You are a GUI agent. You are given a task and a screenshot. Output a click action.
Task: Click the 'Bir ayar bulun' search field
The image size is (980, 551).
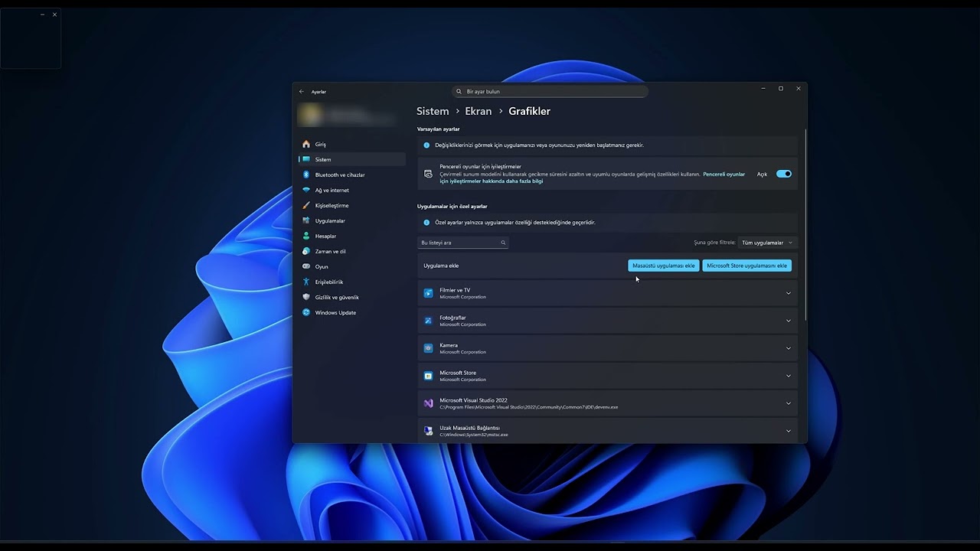(550, 92)
